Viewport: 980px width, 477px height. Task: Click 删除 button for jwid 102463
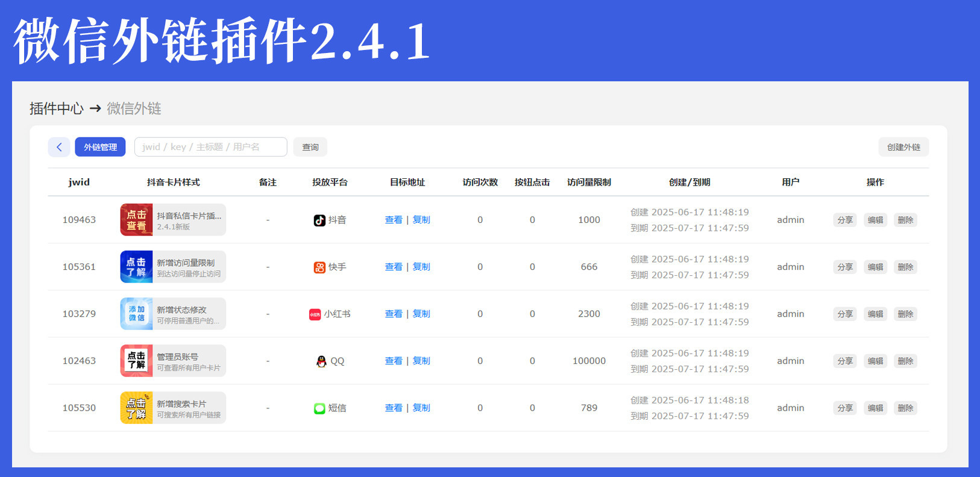coord(905,361)
